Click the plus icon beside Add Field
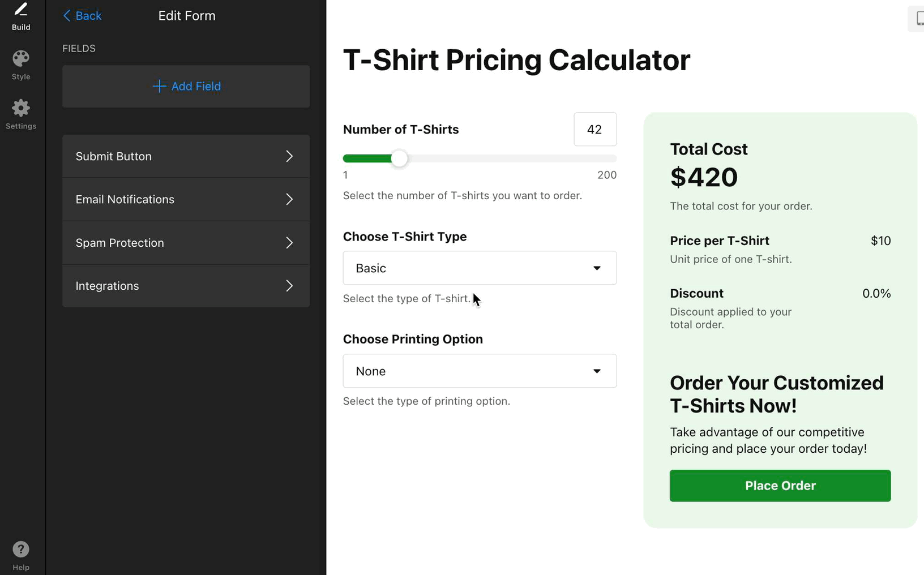This screenshot has width=924, height=575. pos(159,86)
